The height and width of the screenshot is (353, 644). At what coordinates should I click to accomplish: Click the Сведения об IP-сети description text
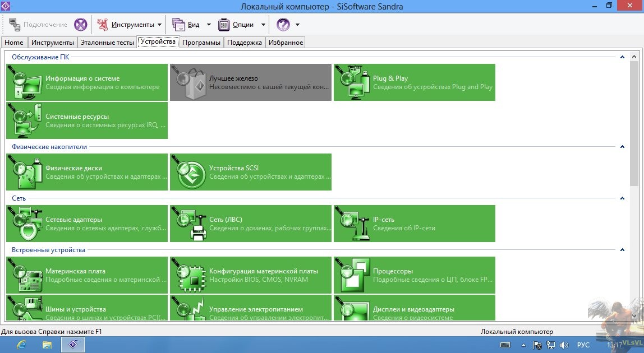click(404, 228)
